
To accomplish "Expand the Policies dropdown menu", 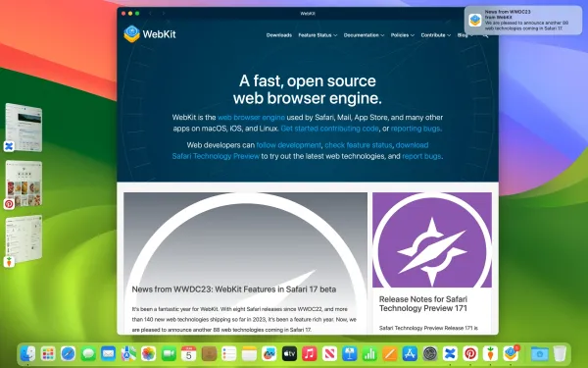I will 403,35.
